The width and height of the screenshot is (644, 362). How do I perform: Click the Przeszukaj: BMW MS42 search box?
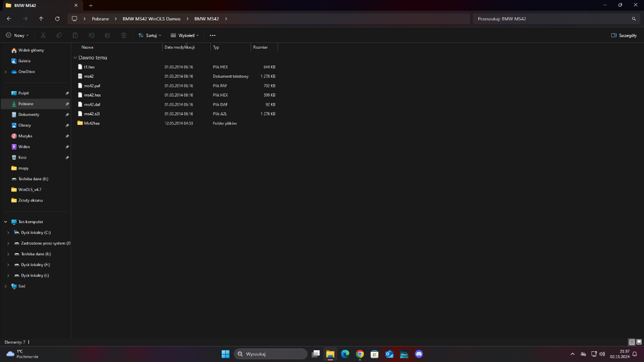[x=556, y=19]
